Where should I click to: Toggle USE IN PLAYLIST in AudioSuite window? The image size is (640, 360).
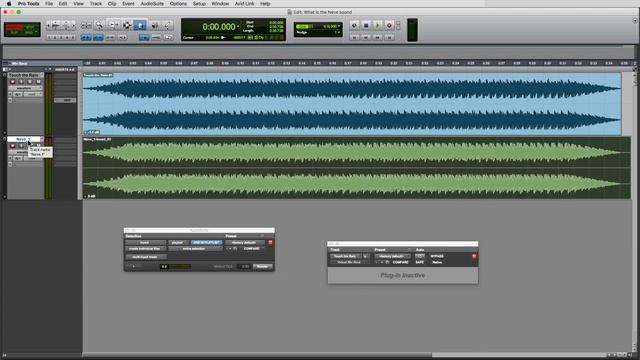coord(207,242)
